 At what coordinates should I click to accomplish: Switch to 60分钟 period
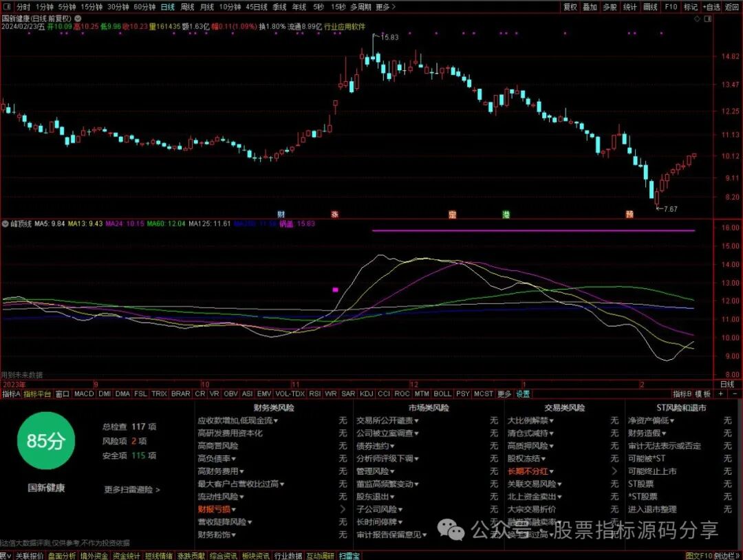coord(144,7)
